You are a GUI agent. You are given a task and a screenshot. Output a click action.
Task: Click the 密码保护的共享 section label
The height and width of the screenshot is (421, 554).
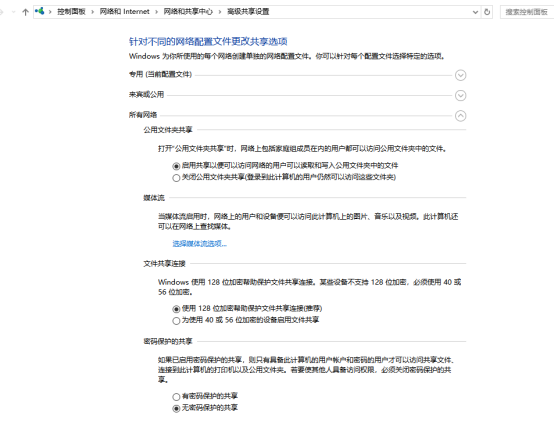(168, 341)
